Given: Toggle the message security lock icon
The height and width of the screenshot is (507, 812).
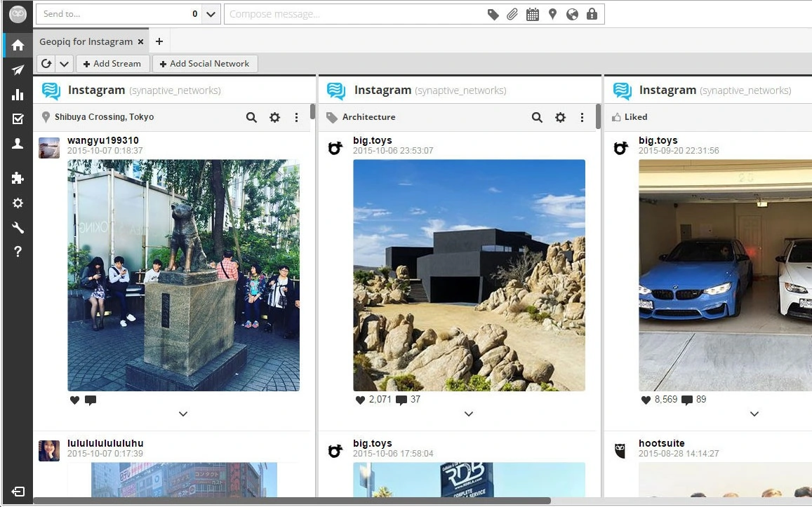Looking at the screenshot, I should point(592,13).
